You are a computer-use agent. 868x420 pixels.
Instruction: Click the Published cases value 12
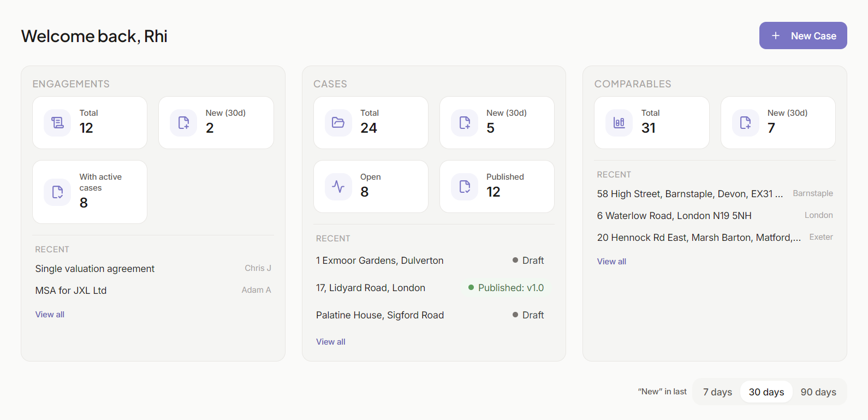pyautogui.click(x=494, y=192)
